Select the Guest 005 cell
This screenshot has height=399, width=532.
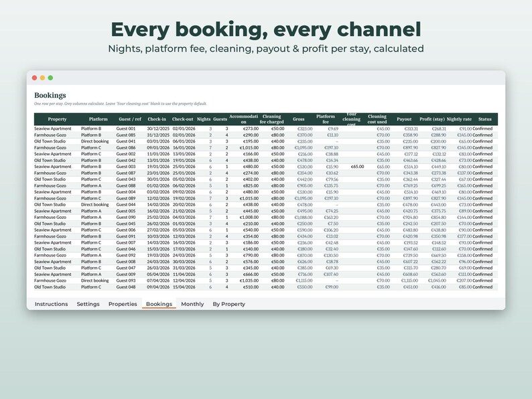tap(126, 211)
